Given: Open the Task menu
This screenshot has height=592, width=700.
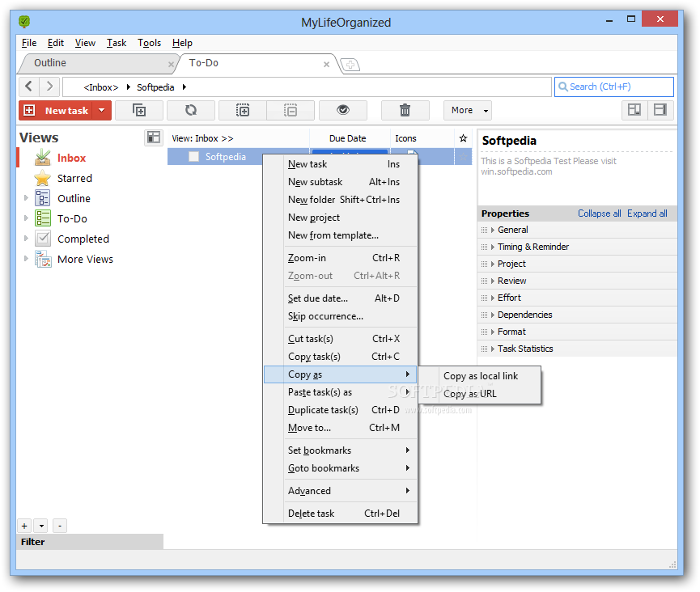Looking at the screenshot, I should (117, 43).
